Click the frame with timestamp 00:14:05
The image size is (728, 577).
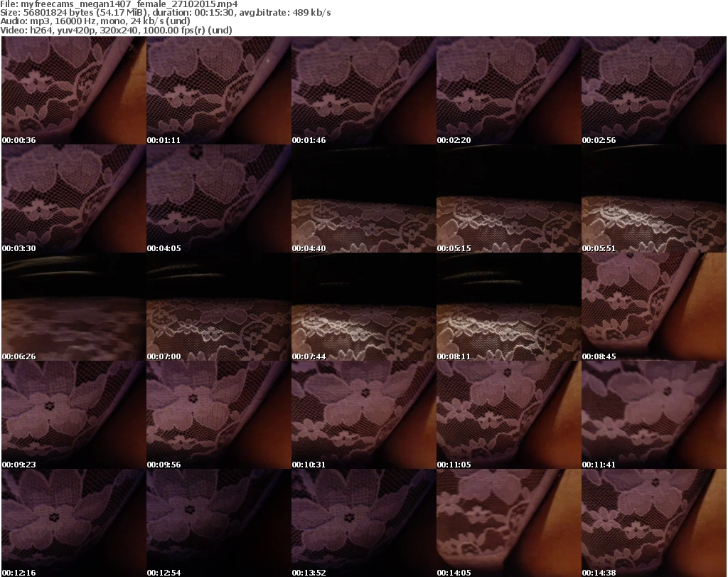pyautogui.click(x=508, y=523)
